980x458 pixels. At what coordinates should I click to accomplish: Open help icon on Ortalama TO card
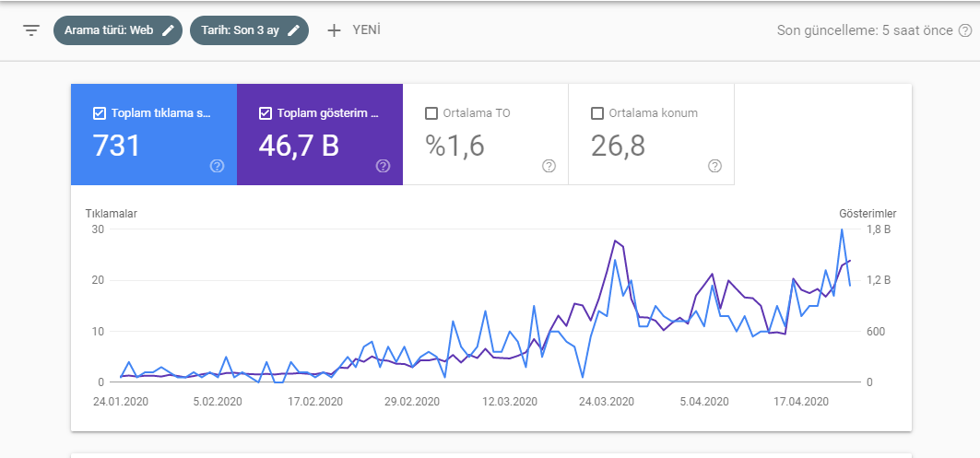[x=549, y=166]
